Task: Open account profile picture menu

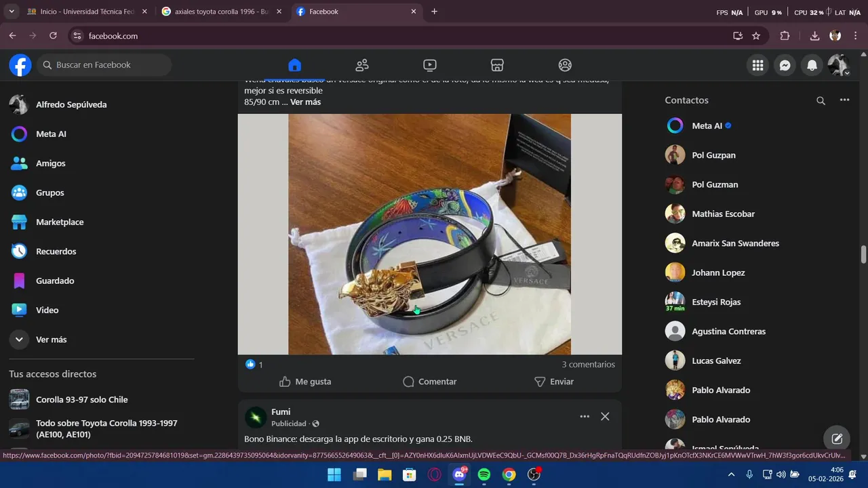Action: [839, 65]
